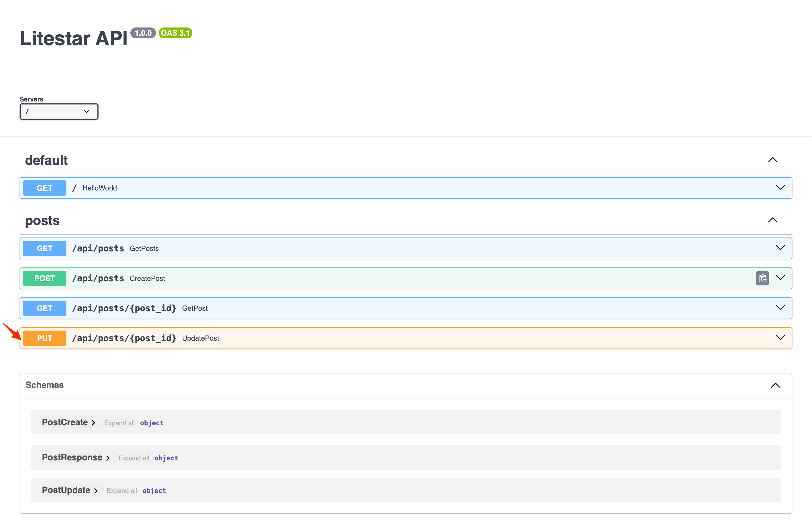Image resolution: width=812 pixels, height=530 pixels.
Task: Click the HelloWorld operation name
Action: click(x=100, y=188)
